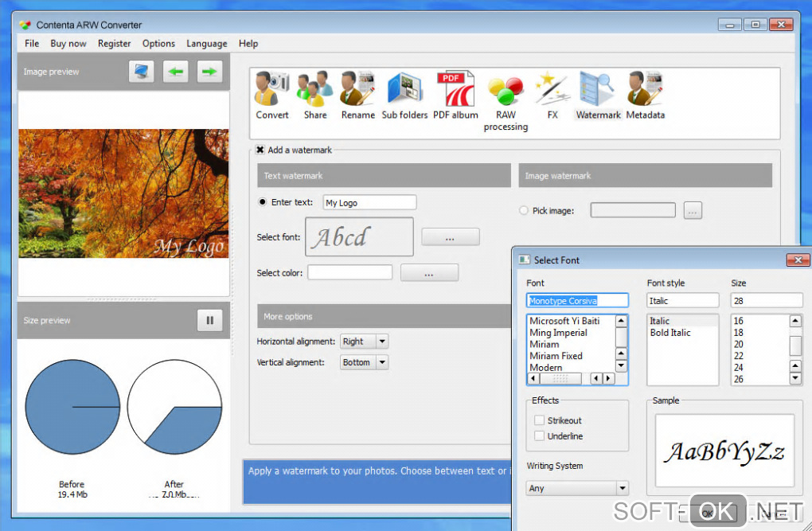Click the Pick image path field
This screenshot has width=812, height=531.
(633, 210)
